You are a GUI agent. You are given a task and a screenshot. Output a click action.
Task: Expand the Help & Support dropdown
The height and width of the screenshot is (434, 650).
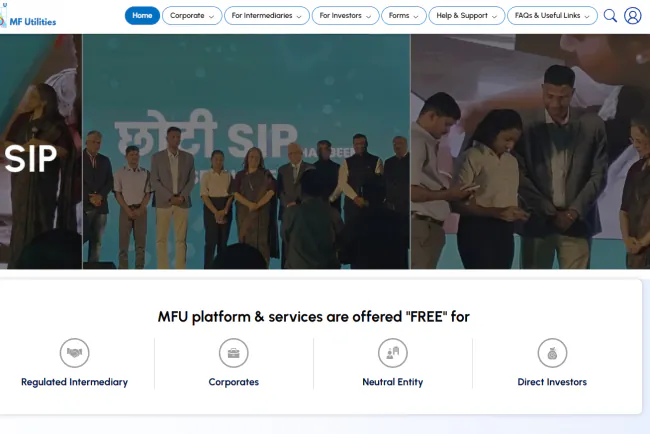[467, 16]
